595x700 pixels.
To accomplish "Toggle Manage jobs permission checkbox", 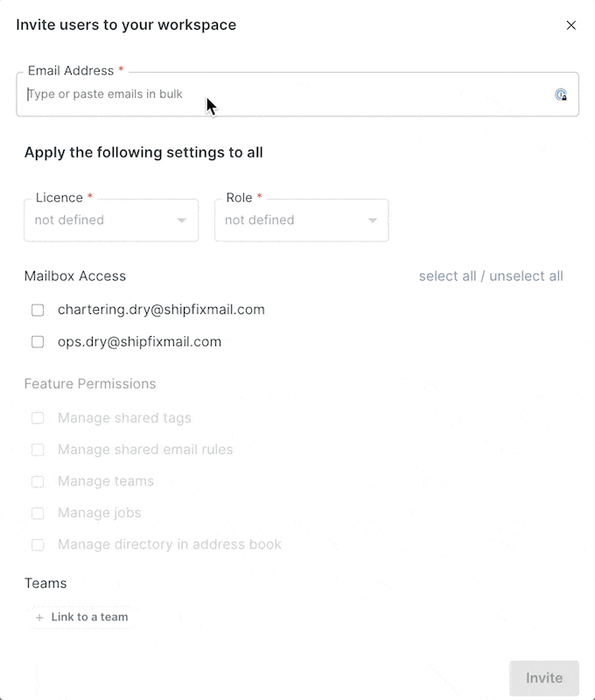I will (38, 513).
